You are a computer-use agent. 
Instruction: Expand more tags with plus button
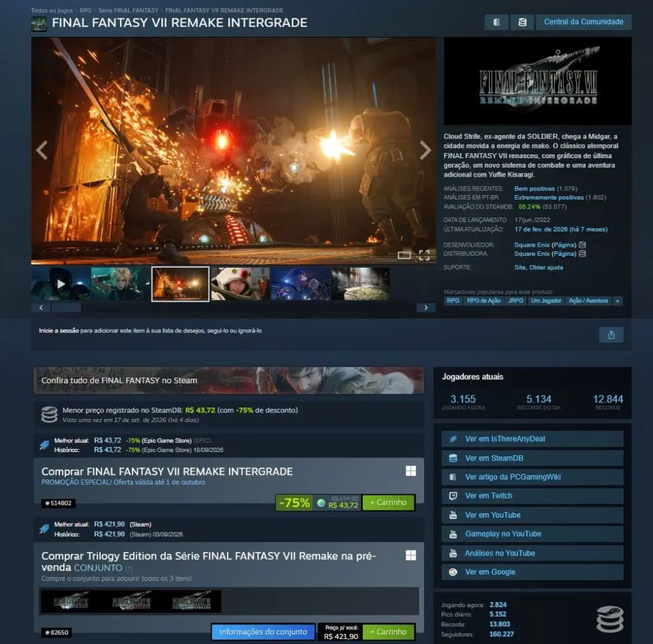(x=617, y=300)
